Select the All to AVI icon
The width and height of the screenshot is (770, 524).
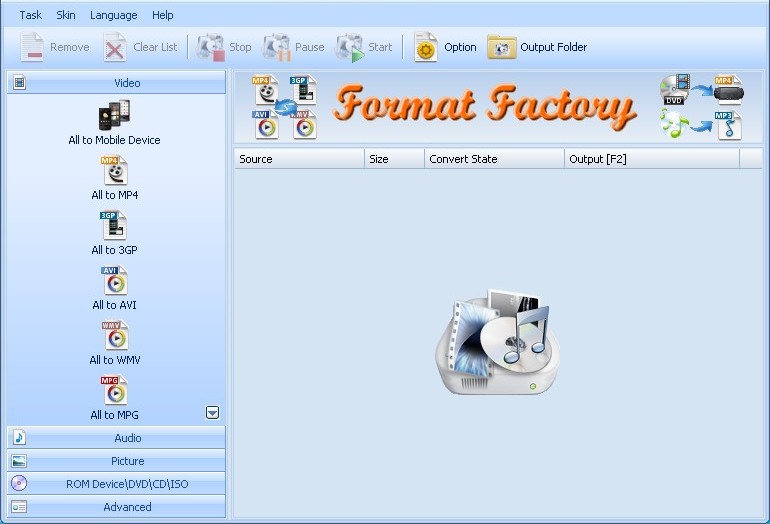[x=114, y=280]
